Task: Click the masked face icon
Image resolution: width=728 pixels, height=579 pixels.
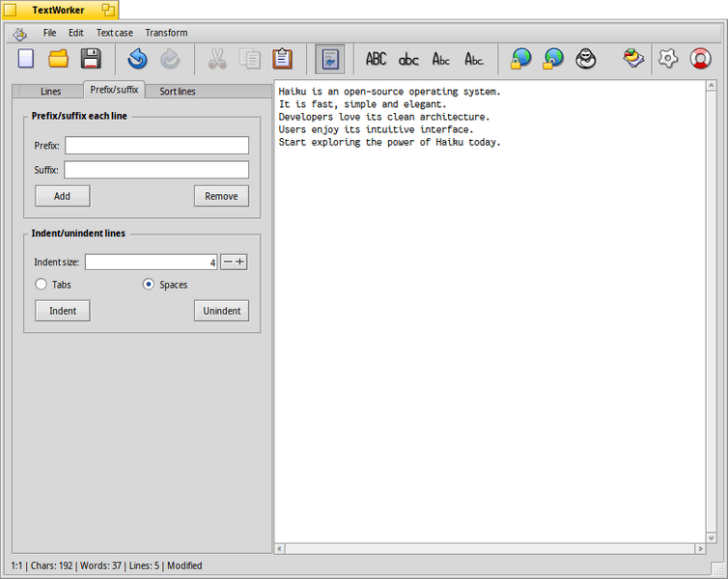Action: tap(586, 59)
